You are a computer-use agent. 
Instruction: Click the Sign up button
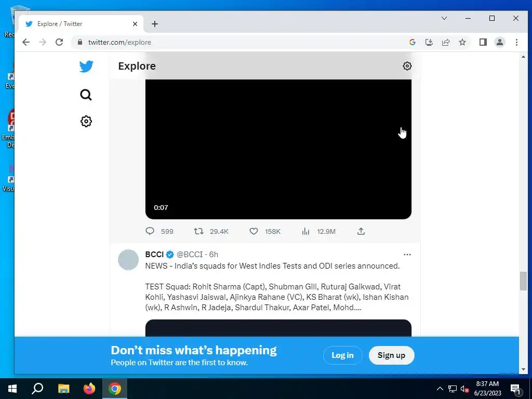click(391, 355)
